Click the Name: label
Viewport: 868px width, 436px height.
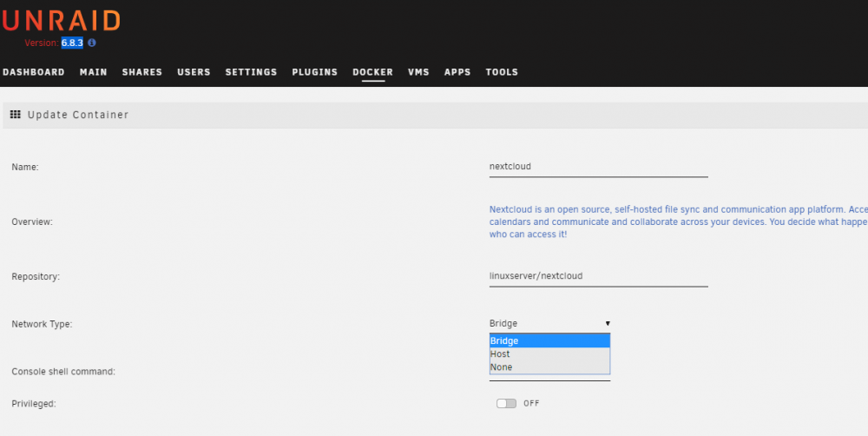25,168
